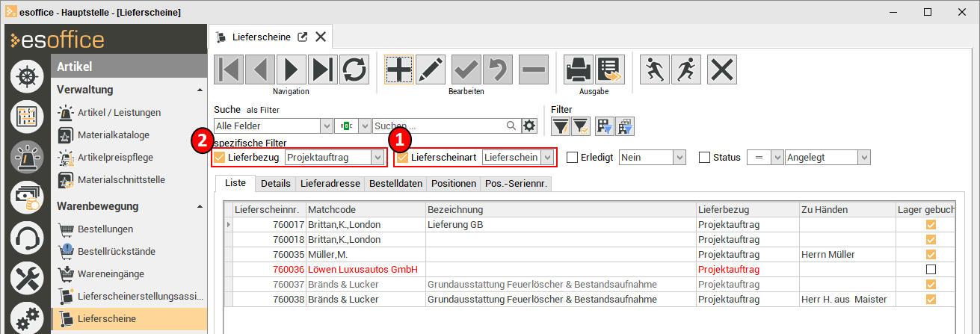Open search settings gear icon
The width and height of the screenshot is (980, 334).
(529, 126)
